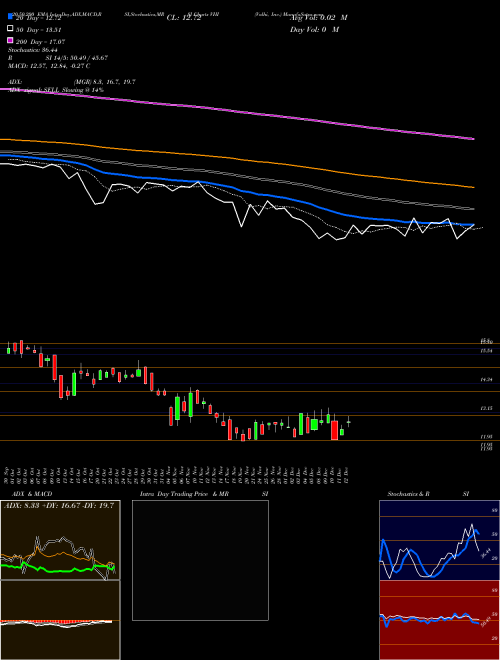This screenshot has width=500, height=660.
Task: Select the '200 Day - 17.07' label
Action: point(40,42)
